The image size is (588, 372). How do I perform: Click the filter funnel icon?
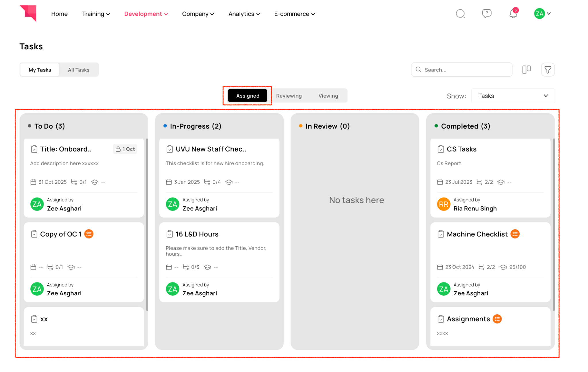click(x=548, y=70)
